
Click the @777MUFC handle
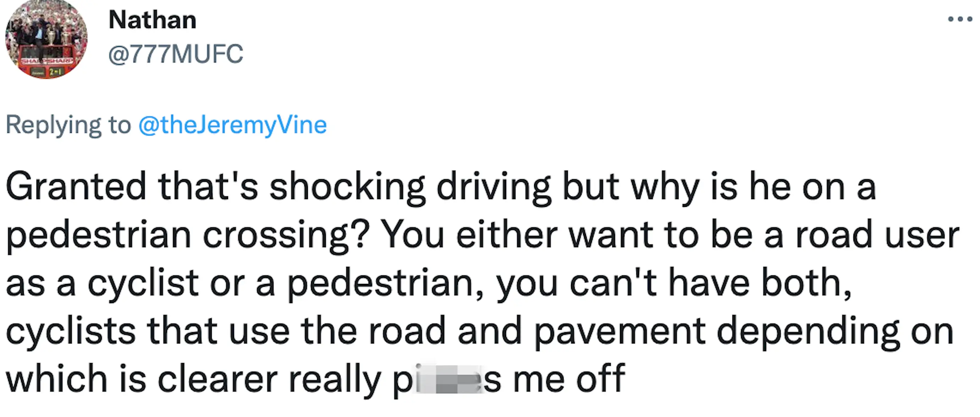pos(175,54)
